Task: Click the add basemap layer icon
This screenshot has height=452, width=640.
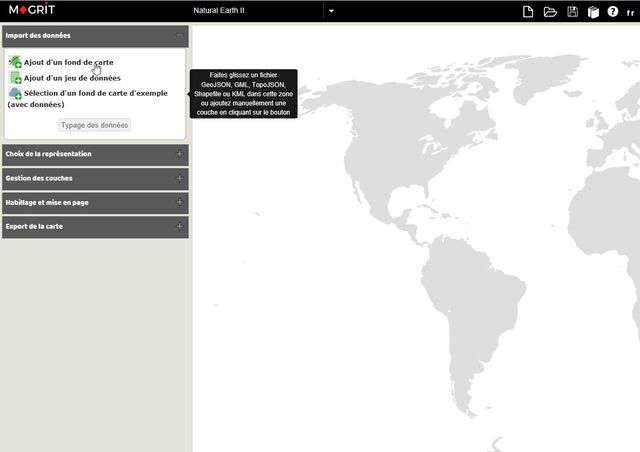Action: click(x=15, y=62)
